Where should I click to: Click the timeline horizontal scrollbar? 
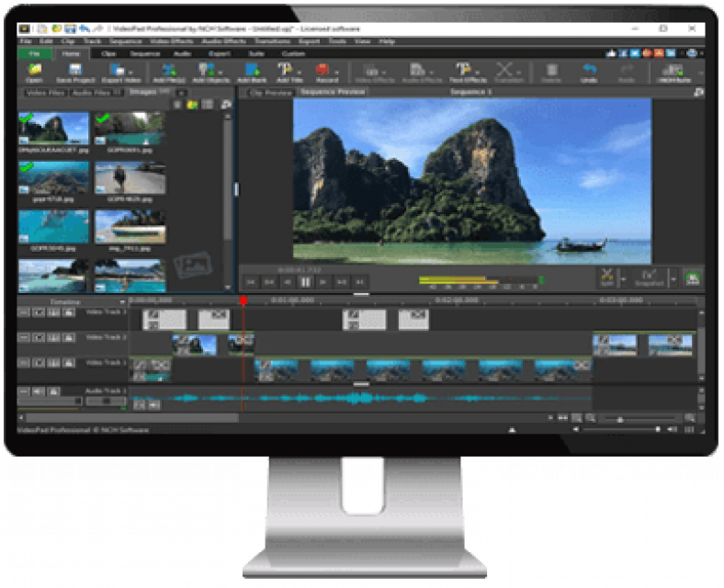[x=132, y=418]
